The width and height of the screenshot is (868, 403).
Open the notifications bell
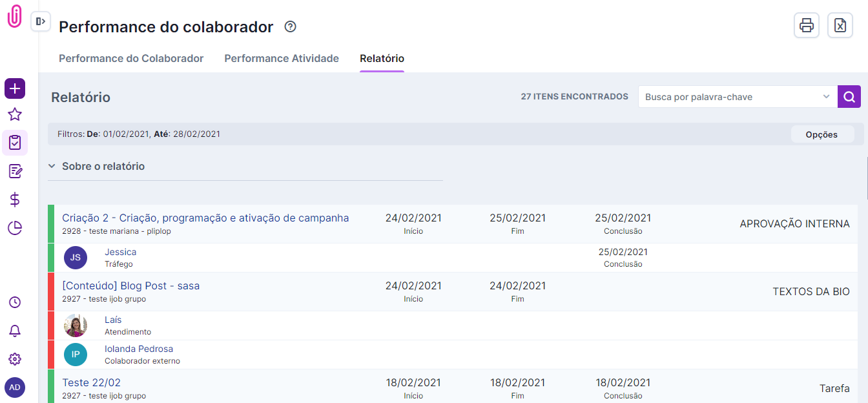[15, 331]
